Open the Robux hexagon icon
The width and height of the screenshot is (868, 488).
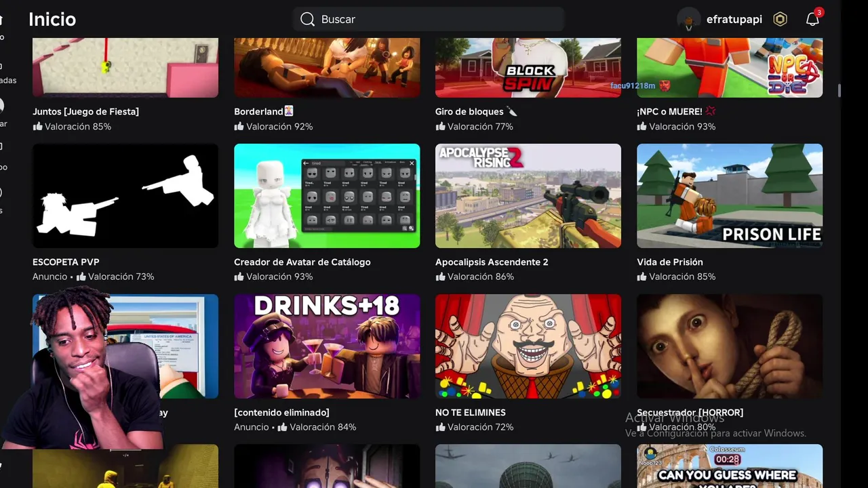781,19
